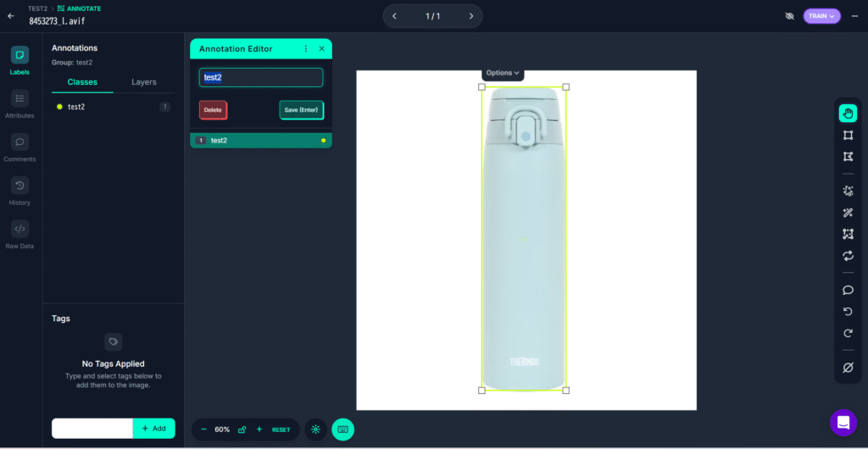Click the TEST2 breadcrumb link

tap(37, 8)
